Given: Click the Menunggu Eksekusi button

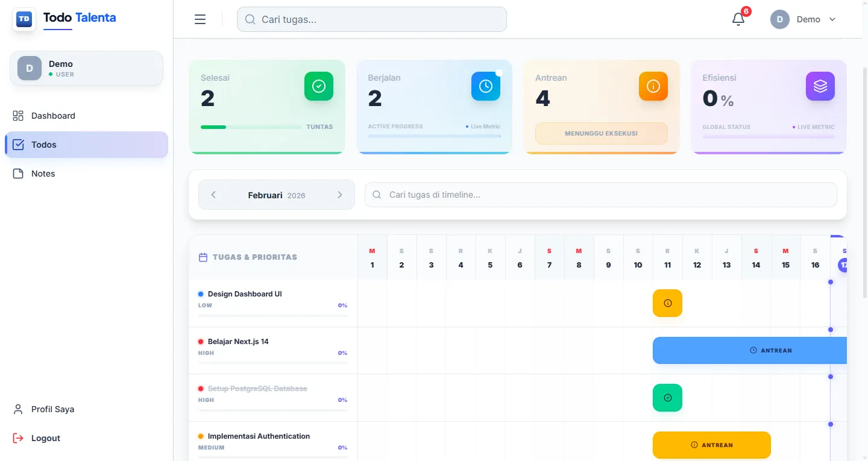Looking at the screenshot, I should click(x=601, y=133).
